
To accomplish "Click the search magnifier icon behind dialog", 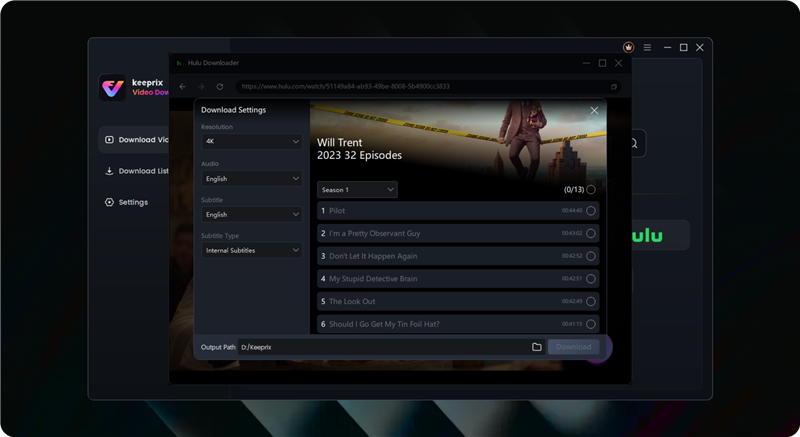I will (634, 143).
